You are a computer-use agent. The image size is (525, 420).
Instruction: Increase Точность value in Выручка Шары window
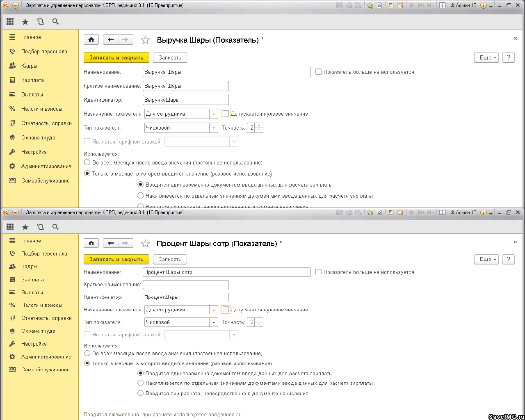pyautogui.click(x=259, y=126)
